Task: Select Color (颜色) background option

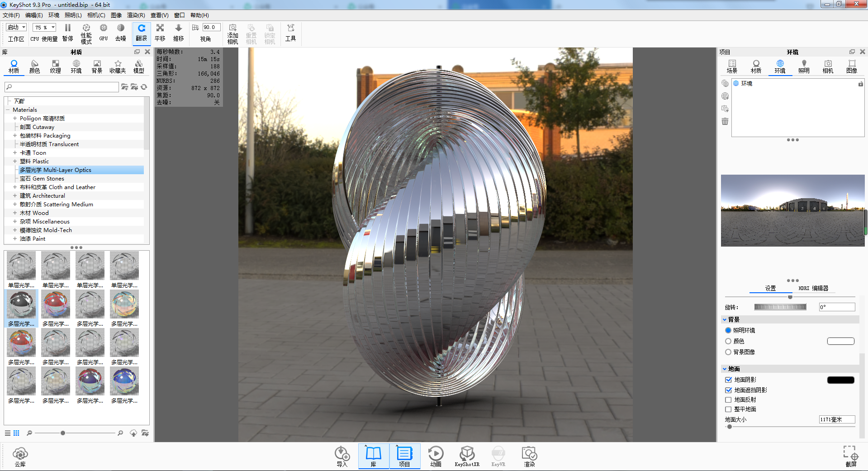Action: 728,341
